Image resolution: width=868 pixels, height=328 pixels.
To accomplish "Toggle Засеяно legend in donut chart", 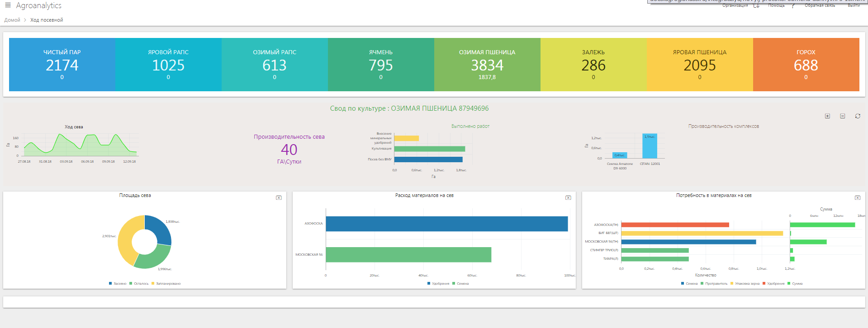I will [118, 284].
